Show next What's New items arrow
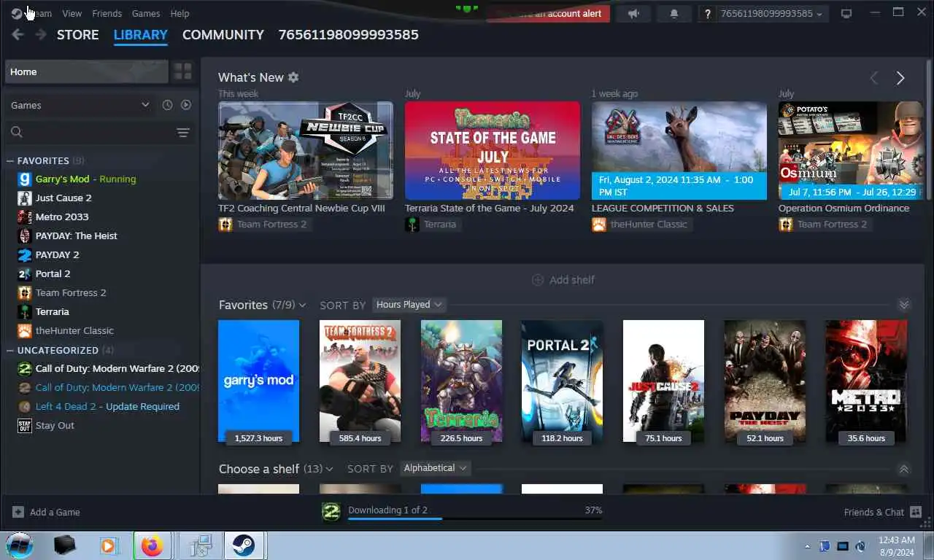This screenshot has width=934, height=560. (x=900, y=78)
